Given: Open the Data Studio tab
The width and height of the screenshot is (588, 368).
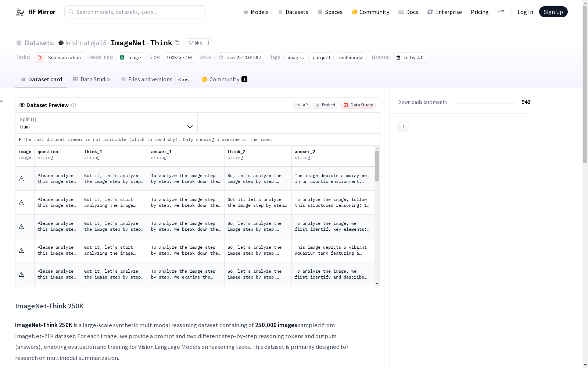Looking at the screenshot, I should click(92, 79).
